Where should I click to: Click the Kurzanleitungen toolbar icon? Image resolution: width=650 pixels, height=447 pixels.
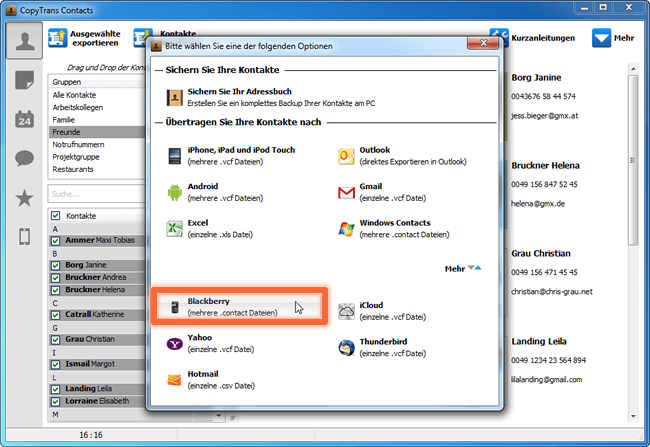coord(499,37)
